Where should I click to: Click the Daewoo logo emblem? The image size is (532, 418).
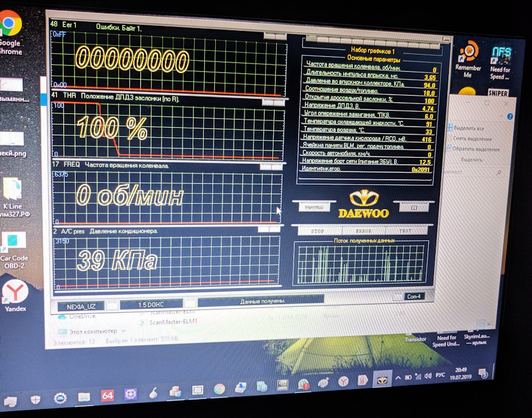coord(364,204)
